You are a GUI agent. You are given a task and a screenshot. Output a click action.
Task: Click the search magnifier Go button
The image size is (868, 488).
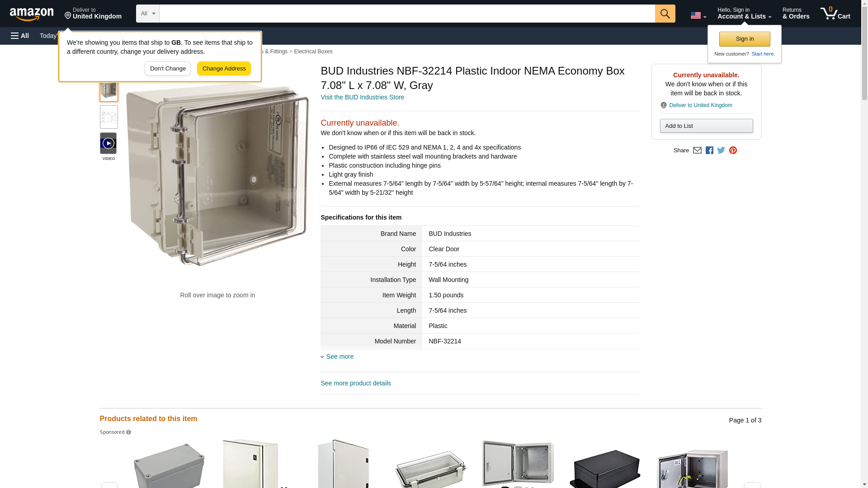pos(665,14)
